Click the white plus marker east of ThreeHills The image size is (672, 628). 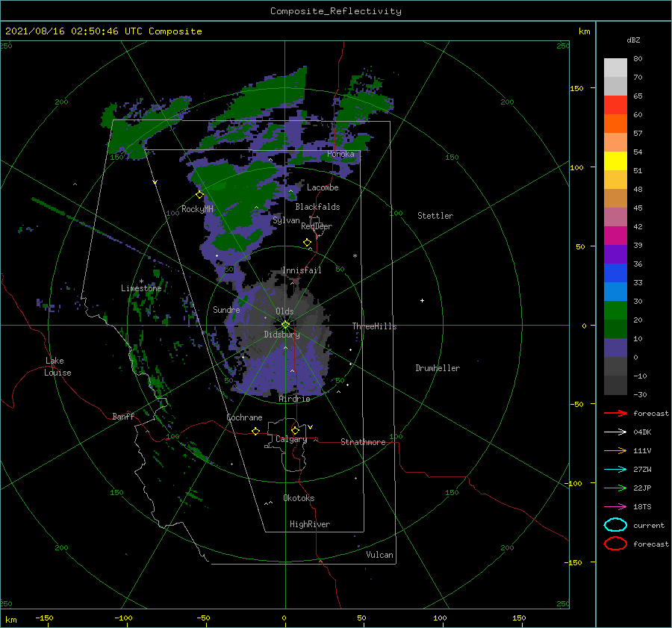[x=422, y=300]
